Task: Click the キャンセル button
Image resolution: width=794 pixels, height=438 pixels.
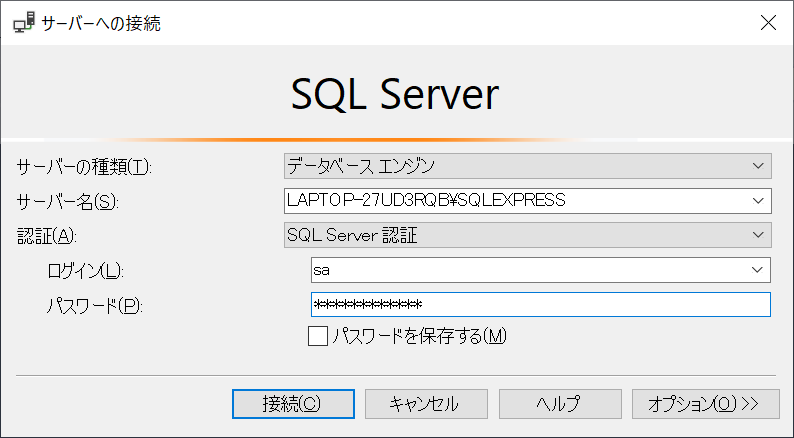Action: click(426, 404)
